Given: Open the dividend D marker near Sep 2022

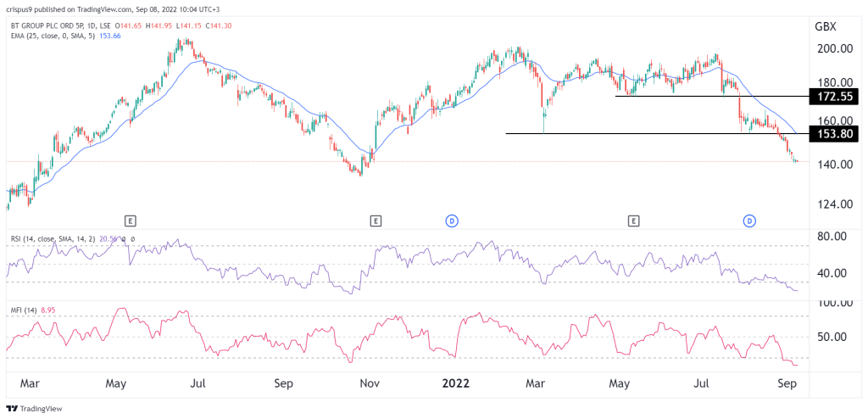Looking at the screenshot, I should (x=749, y=221).
